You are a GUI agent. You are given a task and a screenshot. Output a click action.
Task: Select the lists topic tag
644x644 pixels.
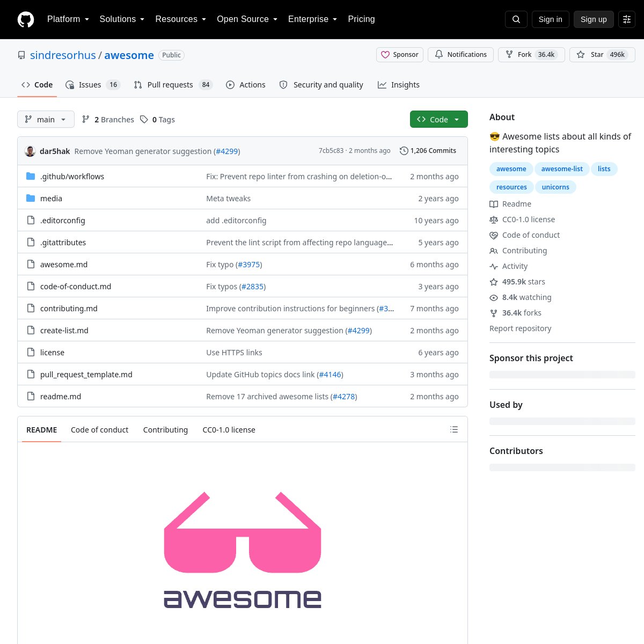pos(604,169)
